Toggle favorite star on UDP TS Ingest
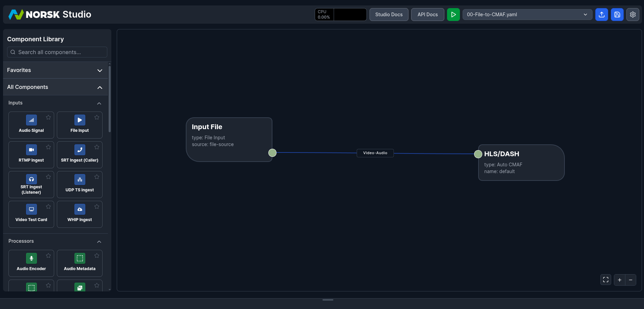The width and height of the screenshot is (644, 309). 97,177
